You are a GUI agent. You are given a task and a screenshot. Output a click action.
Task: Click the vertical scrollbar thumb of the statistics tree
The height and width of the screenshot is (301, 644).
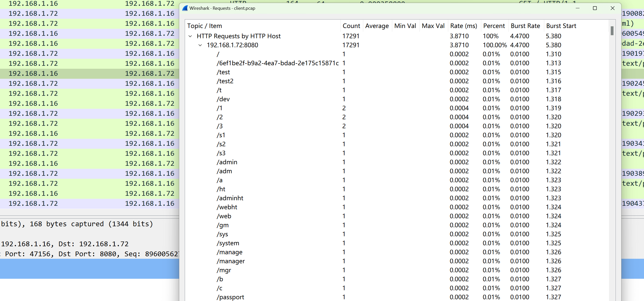click(612, 31)
